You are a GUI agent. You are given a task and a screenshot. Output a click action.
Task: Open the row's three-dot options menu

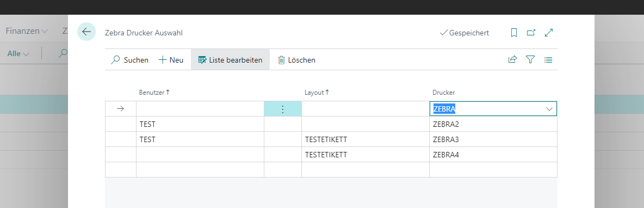click(x=283, y=109)
